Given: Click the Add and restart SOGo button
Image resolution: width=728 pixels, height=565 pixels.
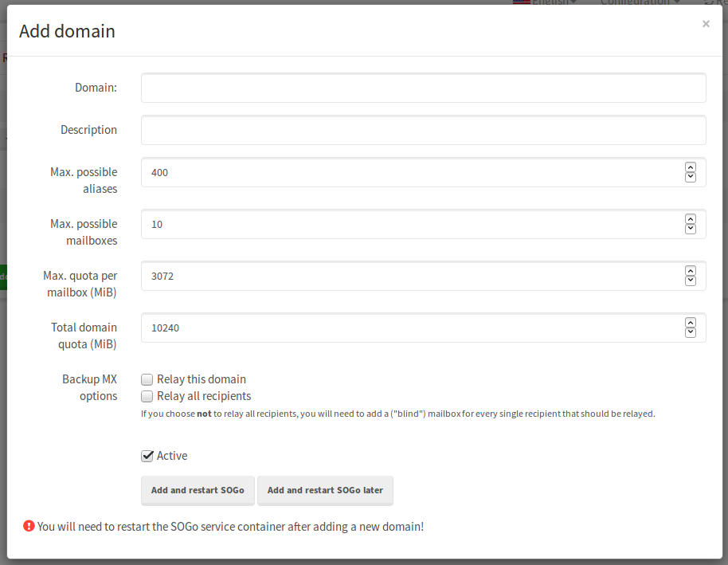Looking at the screenshot, I should pos(198,490).
